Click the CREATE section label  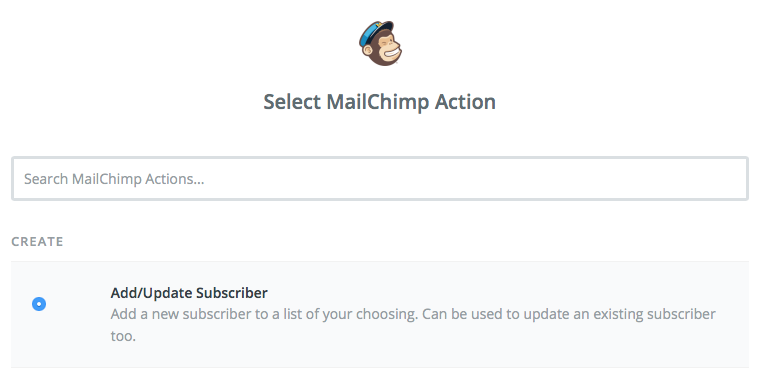[x=37, y=241]
